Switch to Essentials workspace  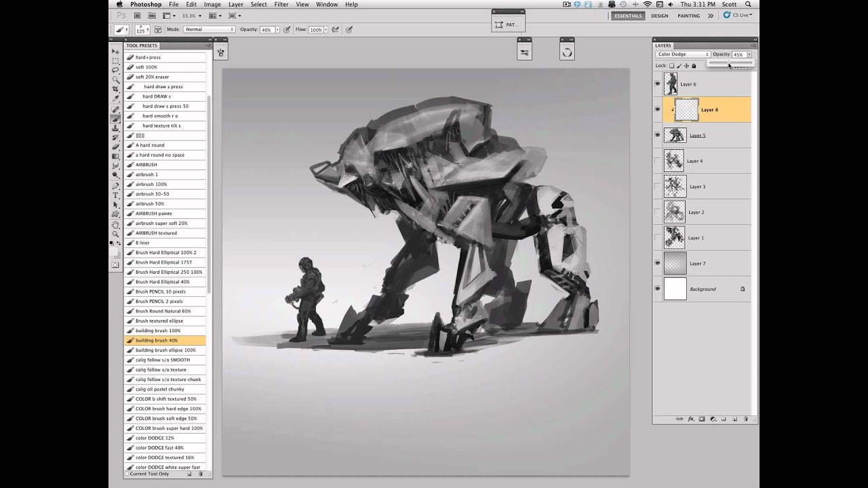(627, 16)
